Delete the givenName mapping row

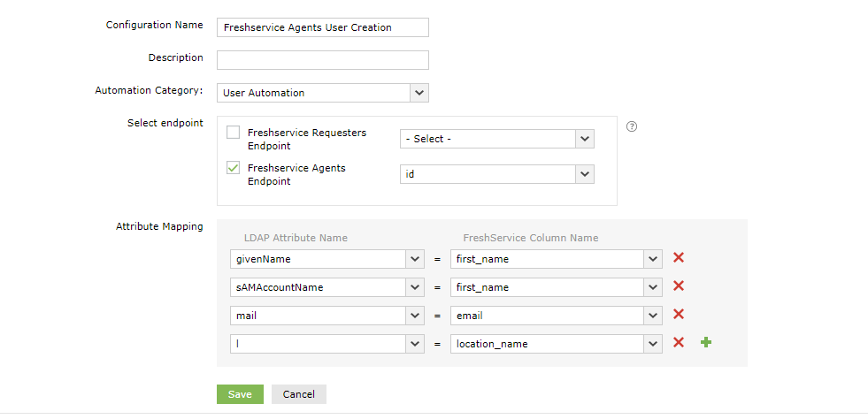679,258
